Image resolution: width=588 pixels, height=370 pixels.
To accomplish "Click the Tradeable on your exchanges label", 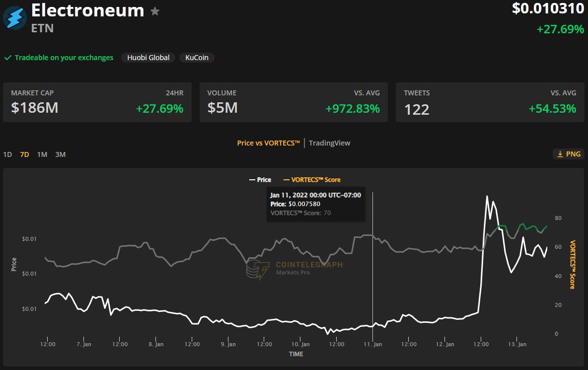I will tap(64, 58).
